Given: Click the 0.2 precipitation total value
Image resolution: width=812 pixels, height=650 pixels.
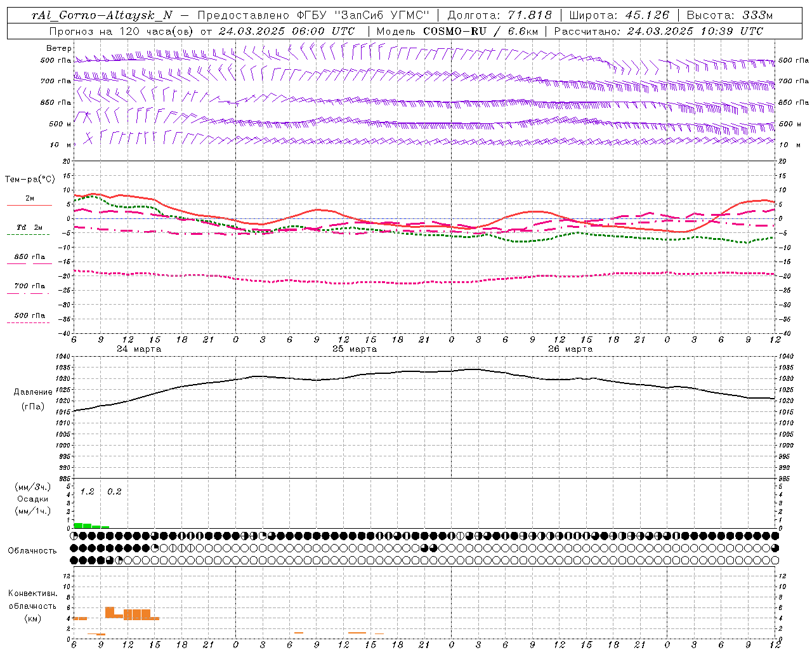Looking at the screenshot, I should (x=114, y=492).
